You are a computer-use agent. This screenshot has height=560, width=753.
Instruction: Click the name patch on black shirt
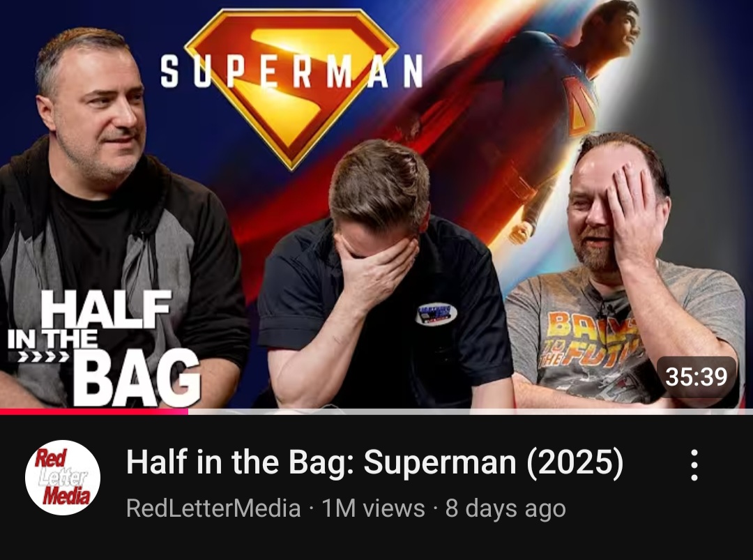pyautogui.click(x=436, y=314)
